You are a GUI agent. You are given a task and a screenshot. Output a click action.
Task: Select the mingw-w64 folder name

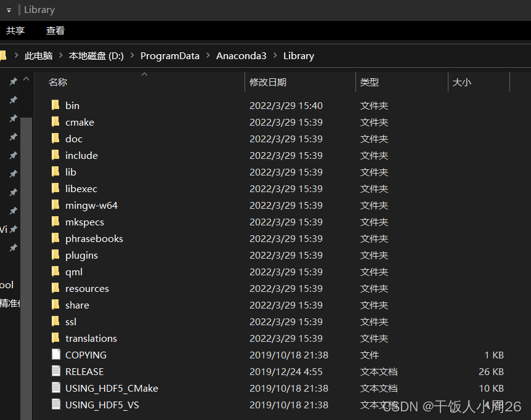pos(91,206)
